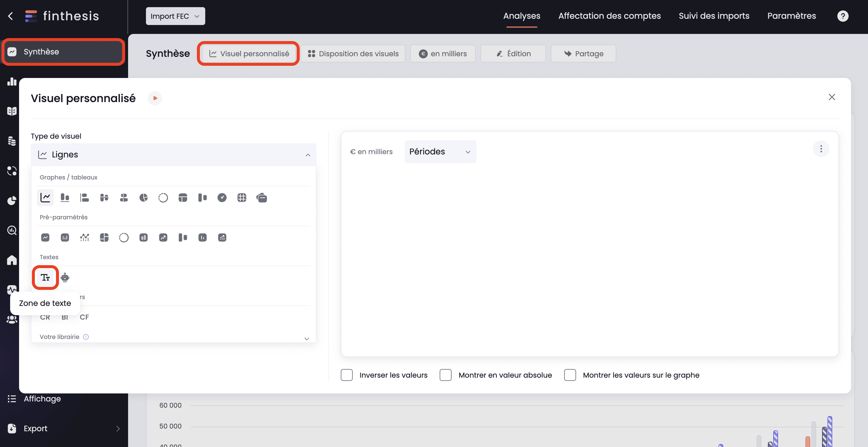Open the magnifier analysis icon in left sidebar
The image size is (868, 447).
click(12, 230)
